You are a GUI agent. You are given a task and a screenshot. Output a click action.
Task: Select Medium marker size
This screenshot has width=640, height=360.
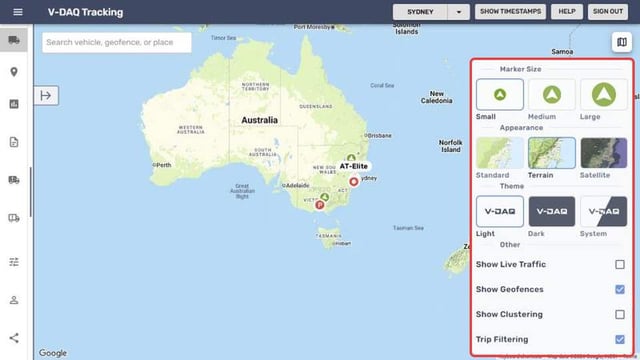(x=551, y=95)
